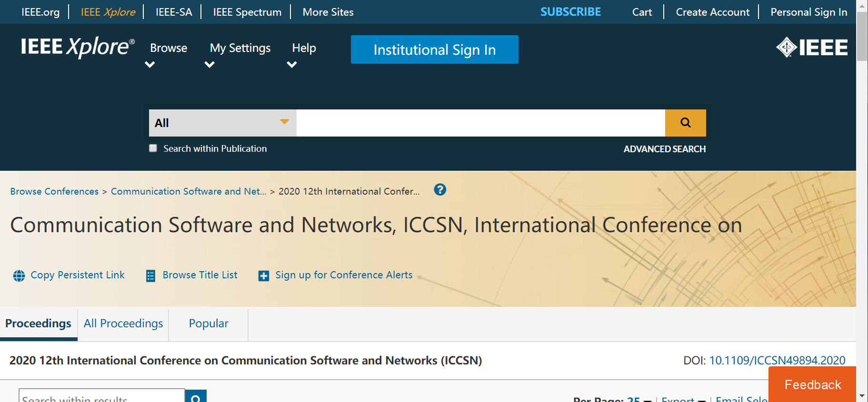Viewport: 868px width, 402px height.
Task: Click the main search text field
Action: (x=480, y=123)
